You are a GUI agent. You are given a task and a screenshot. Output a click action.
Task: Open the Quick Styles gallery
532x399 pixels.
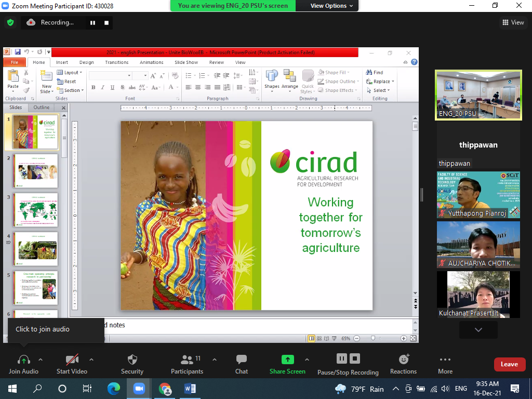point(308,82)
